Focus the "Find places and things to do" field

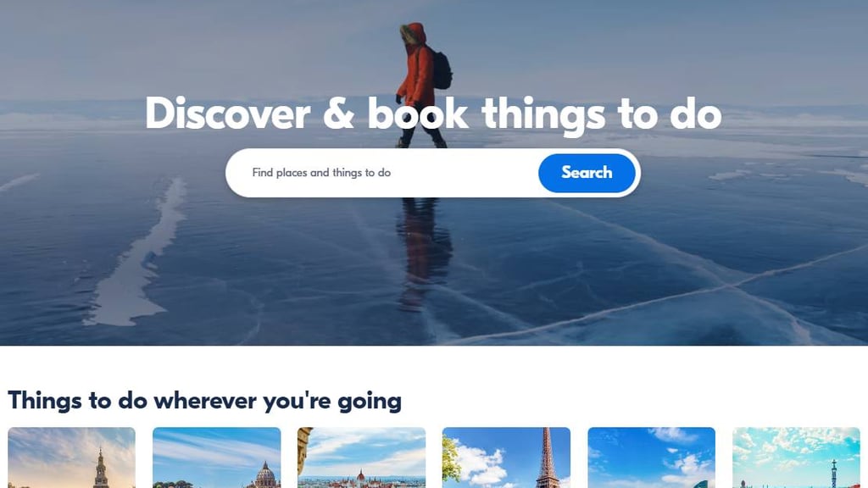point(382,173)
